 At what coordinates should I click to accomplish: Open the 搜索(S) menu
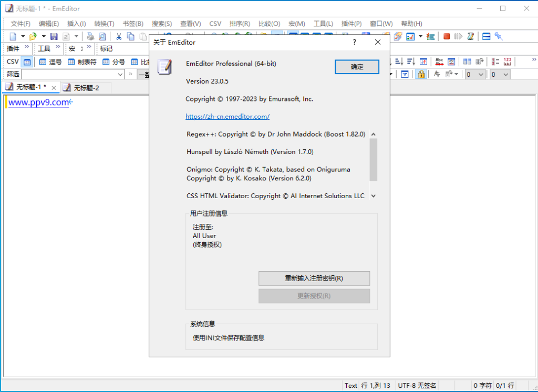coord(162,24)
